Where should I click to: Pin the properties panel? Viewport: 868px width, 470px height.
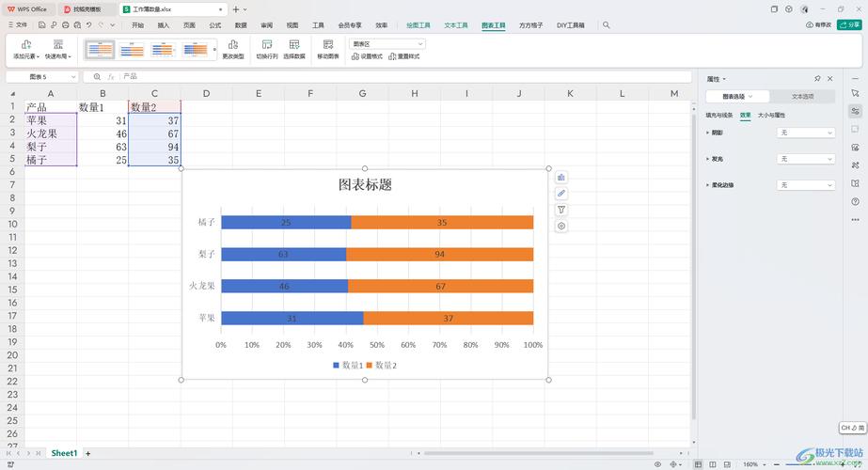pos(817,79)
